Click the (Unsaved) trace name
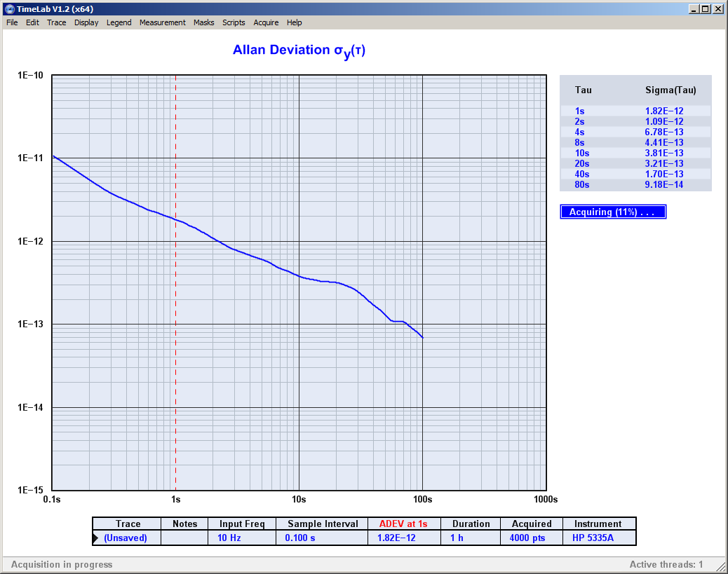 pos(126,538)
